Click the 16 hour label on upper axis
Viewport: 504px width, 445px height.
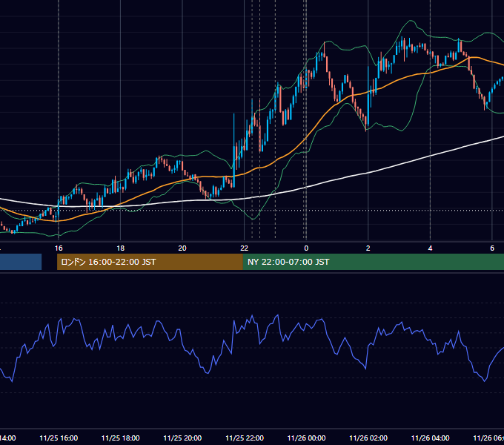[59, 248]
